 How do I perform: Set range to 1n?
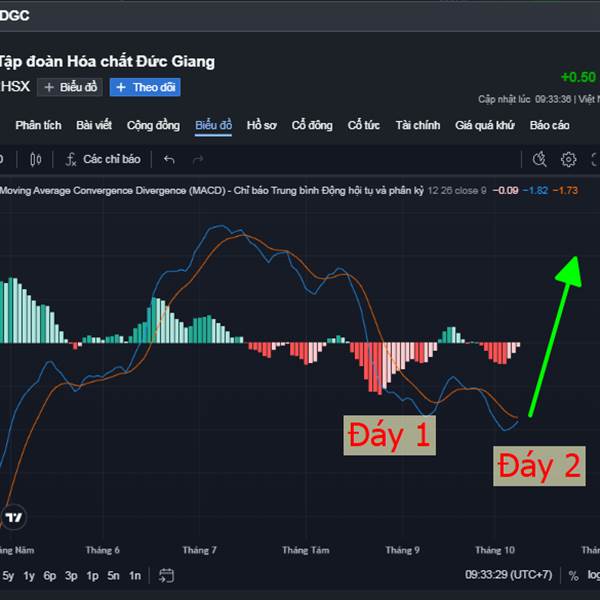135,576
